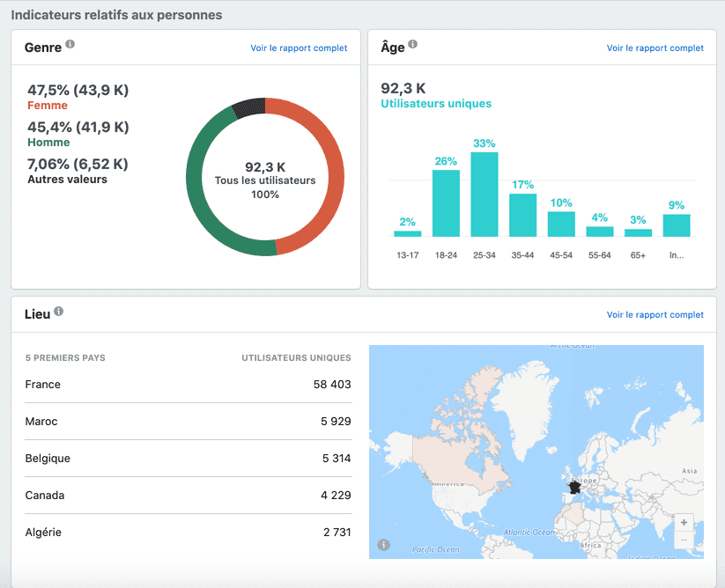Click the info icon next to Genre
The image size is (725, 588).
(70, 44)
